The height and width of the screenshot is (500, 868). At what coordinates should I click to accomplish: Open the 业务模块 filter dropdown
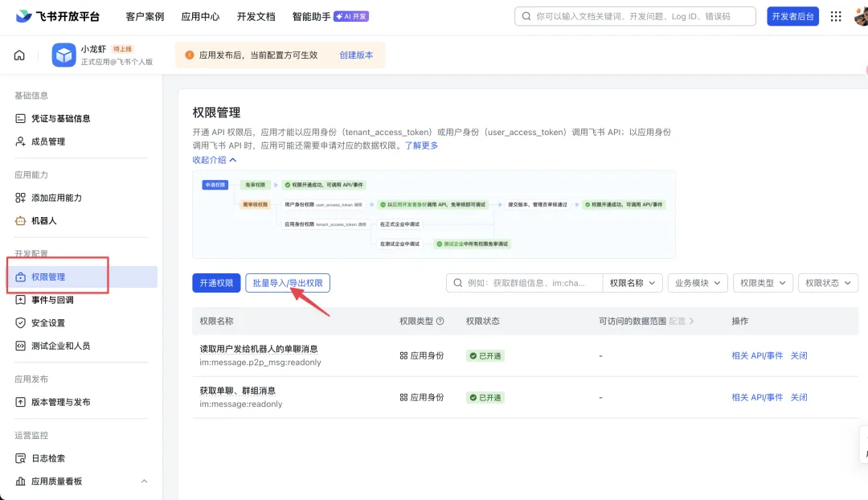tap(698, 283)
